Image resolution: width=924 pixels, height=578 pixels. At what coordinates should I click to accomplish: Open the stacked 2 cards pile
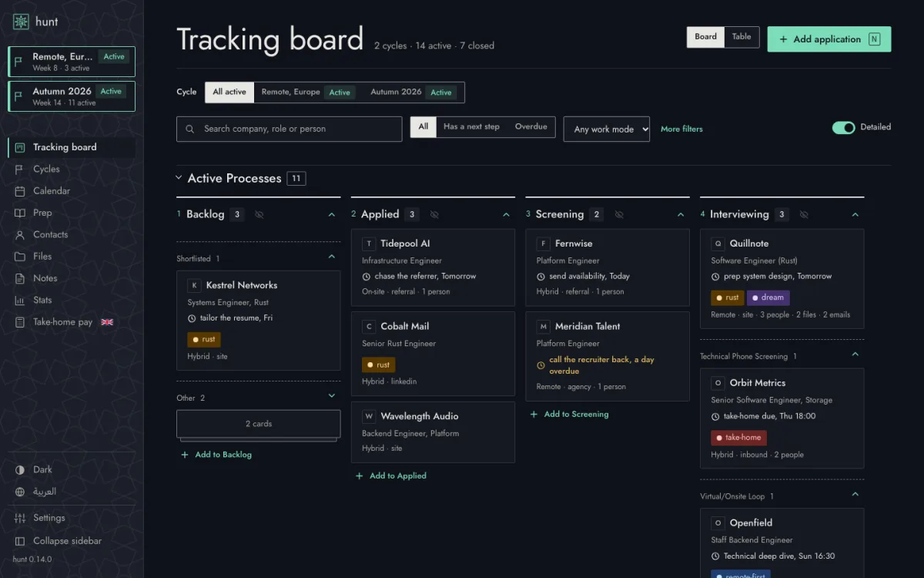click(259, 424)
